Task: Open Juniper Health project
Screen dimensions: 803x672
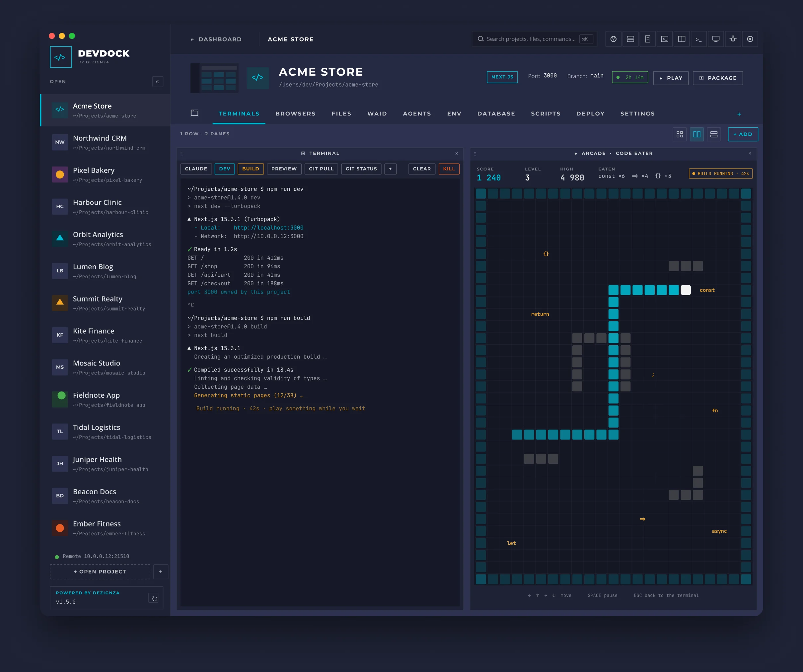Action: pyautogui.click(x=105, y=463)
